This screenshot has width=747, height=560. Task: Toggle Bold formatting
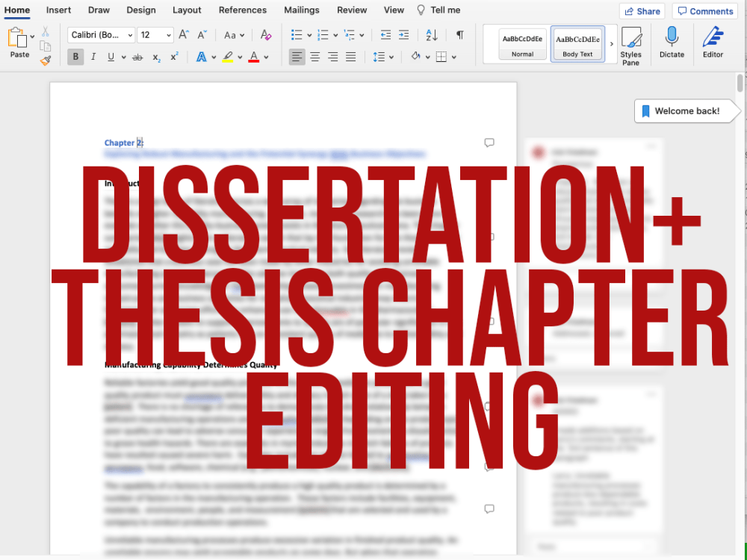(75, 57)
